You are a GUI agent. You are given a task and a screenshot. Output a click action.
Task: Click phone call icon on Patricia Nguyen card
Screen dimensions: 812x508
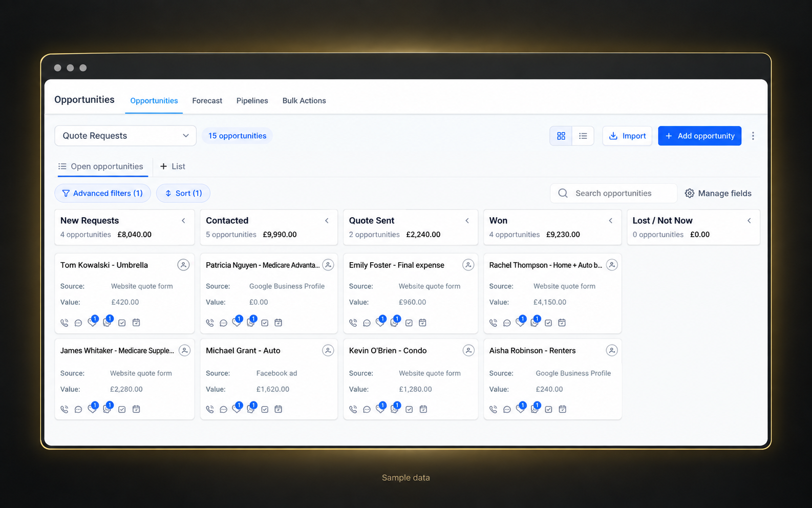[209, 323]
